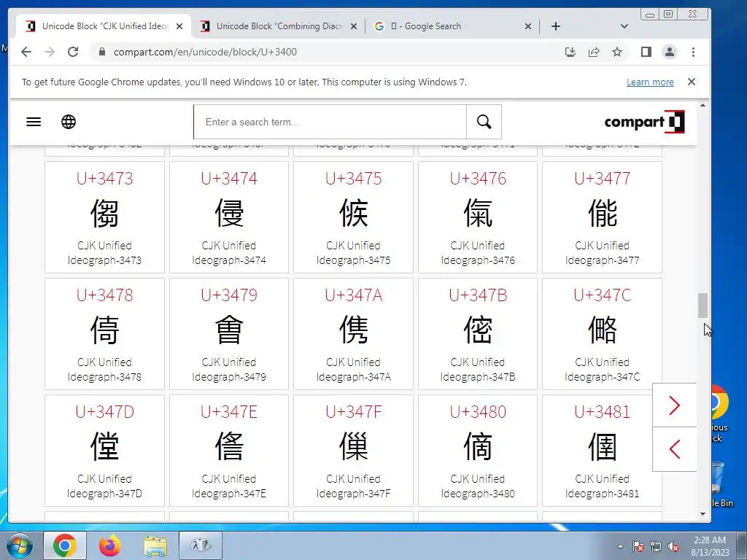
Task: Dismiss the Chrome update notification
Action: (x=692, y=82)
